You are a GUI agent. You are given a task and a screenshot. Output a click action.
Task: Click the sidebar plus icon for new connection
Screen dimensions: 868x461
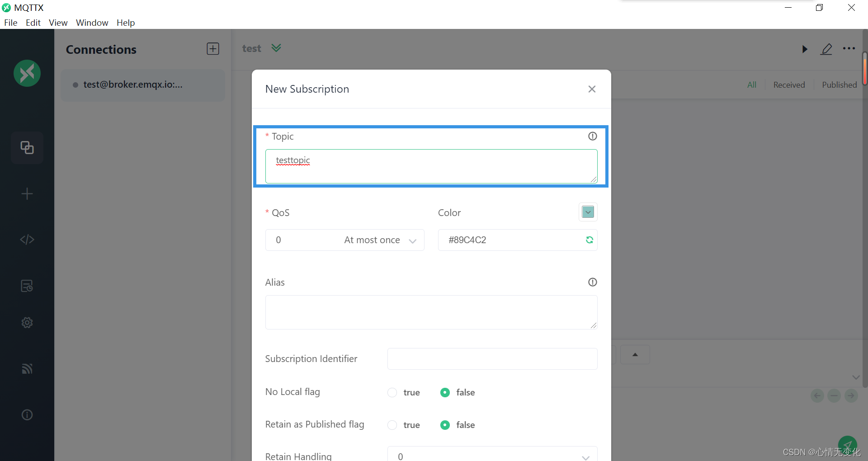click(x=27, y=194)
